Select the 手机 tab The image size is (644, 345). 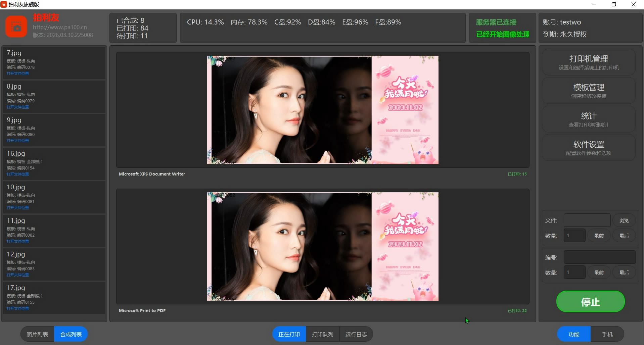pos(607,334)
